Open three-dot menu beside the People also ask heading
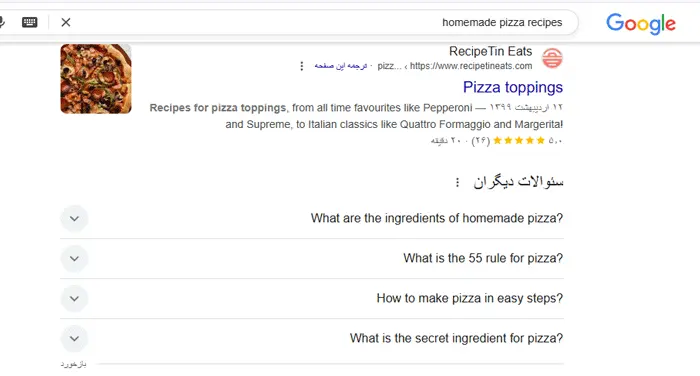The width and height of the screenshot is (700, 376). [457, 182]
